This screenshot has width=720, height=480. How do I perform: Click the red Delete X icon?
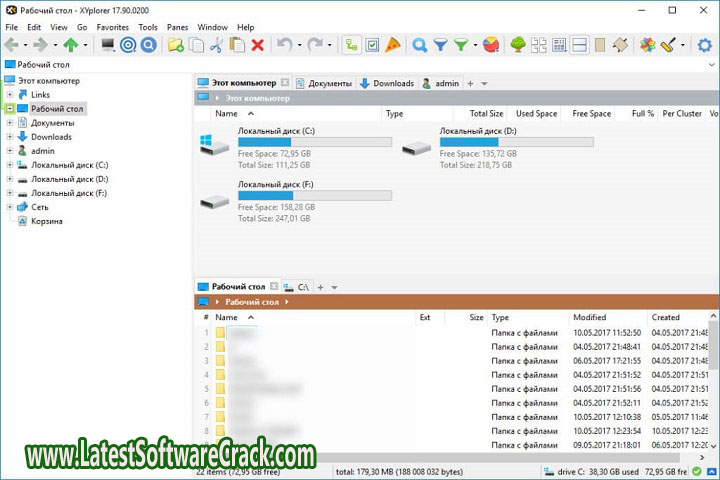coord(258,45)
